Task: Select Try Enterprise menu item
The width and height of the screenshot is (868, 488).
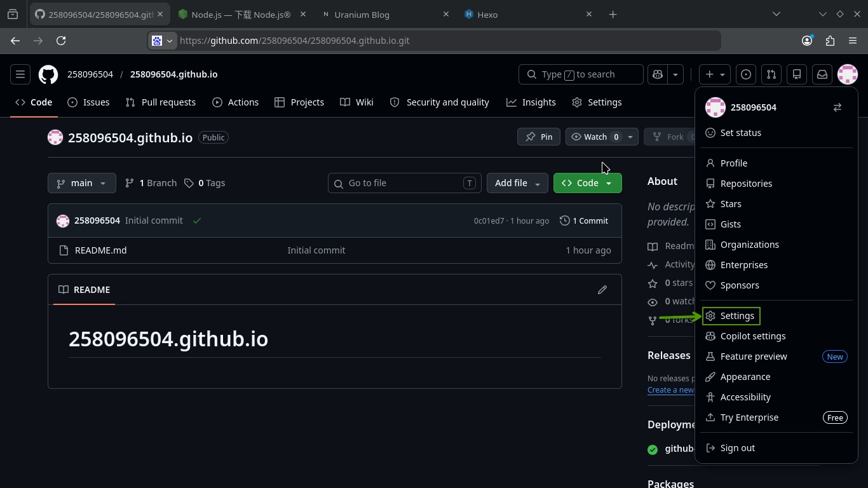Action: point(776,417)
